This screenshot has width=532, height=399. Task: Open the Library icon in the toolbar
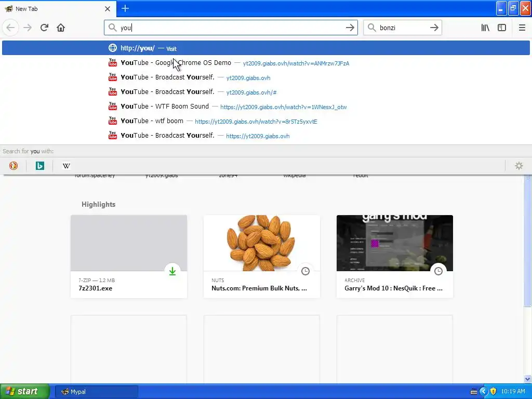pyautogui.click(x=485, y=28)
